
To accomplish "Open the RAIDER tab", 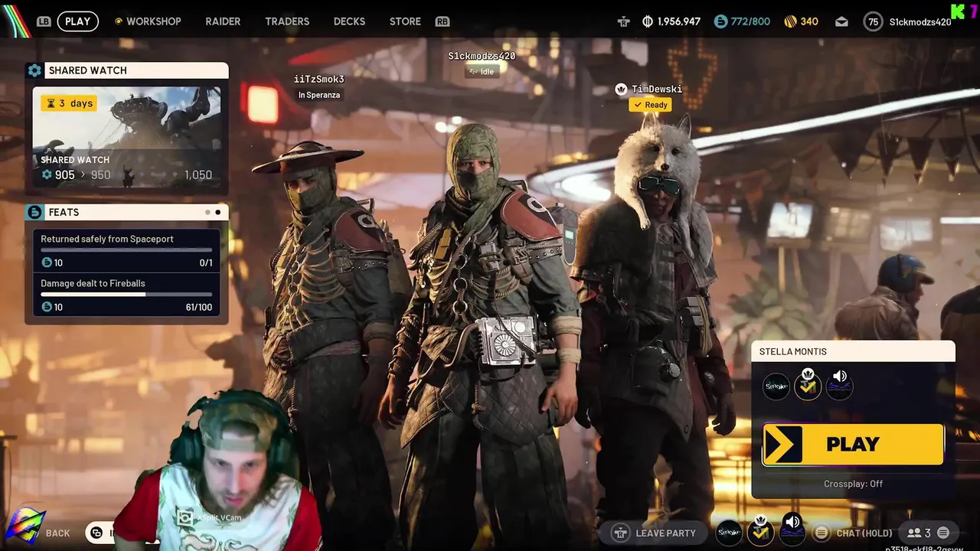I will [x=223, y=21].
